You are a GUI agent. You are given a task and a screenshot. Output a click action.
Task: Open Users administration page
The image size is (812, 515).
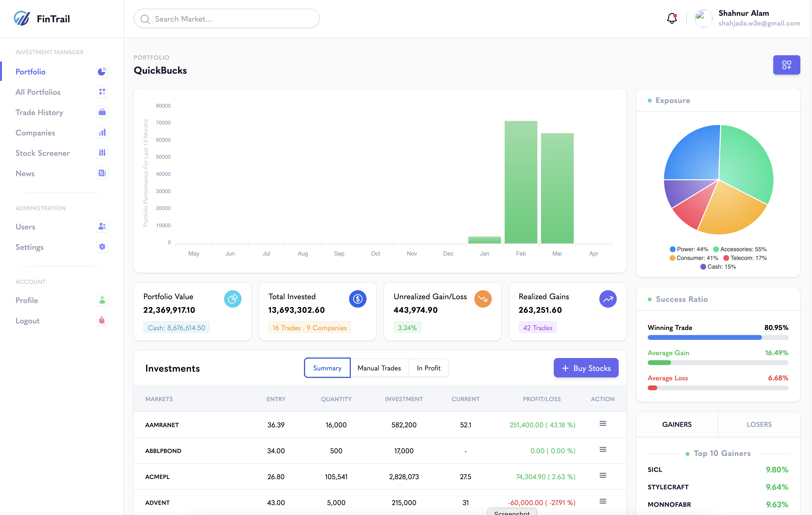25,227
